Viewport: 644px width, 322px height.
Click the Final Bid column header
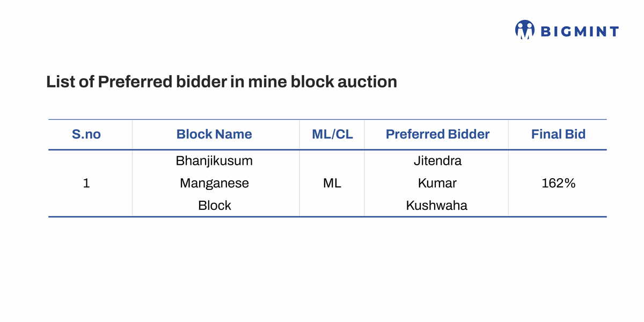point(558,134)
